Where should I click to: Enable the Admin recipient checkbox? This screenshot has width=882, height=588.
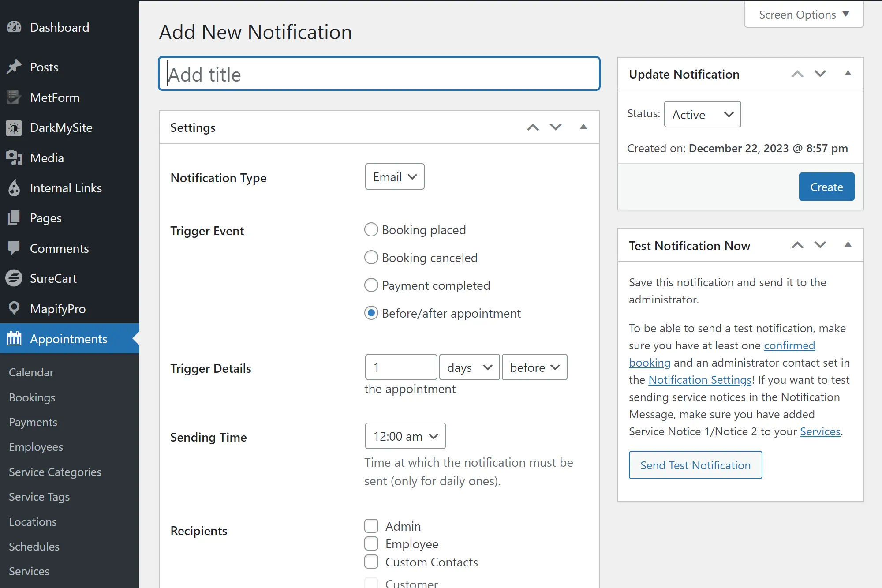click(x=371, y=526)
